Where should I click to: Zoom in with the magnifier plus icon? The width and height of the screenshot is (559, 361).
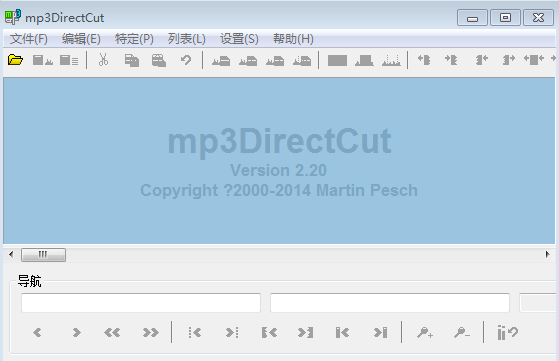(x=425, y=333)
